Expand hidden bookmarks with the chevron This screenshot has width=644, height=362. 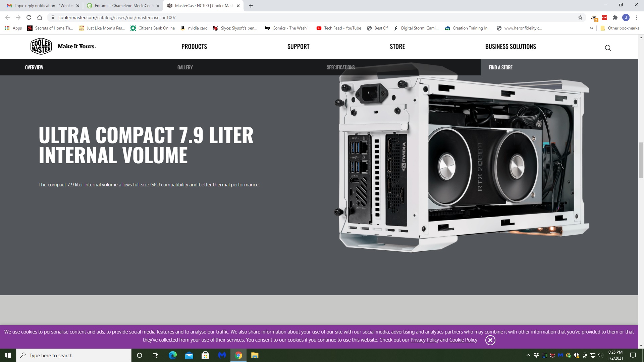point(591,28)
